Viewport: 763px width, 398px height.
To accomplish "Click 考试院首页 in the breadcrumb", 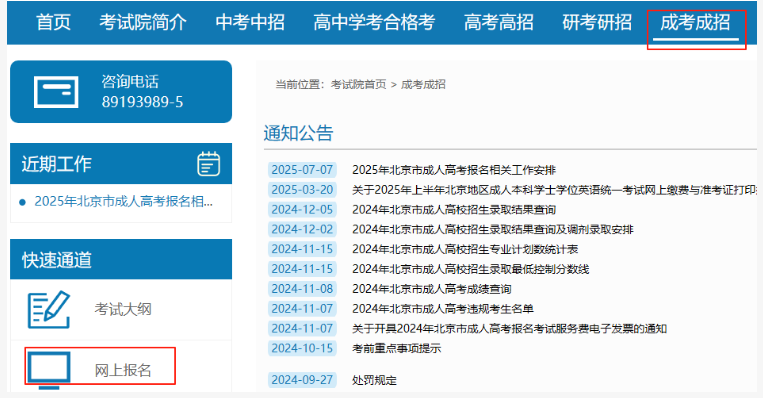I will point(359,85).
